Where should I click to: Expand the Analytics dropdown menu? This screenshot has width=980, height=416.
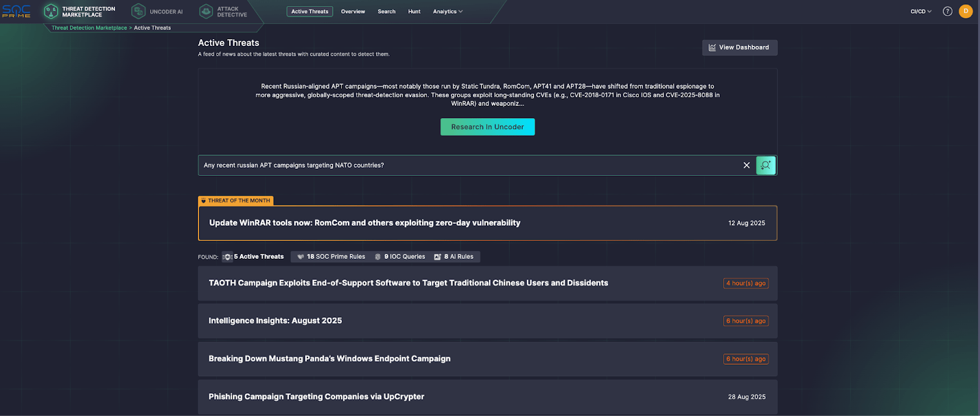448,12
